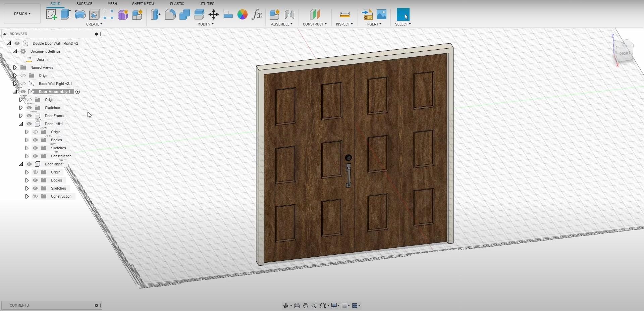This screenshot has height=311, width=644.
Task: Collapse the Document Settings node
Action: click(15, 51)
